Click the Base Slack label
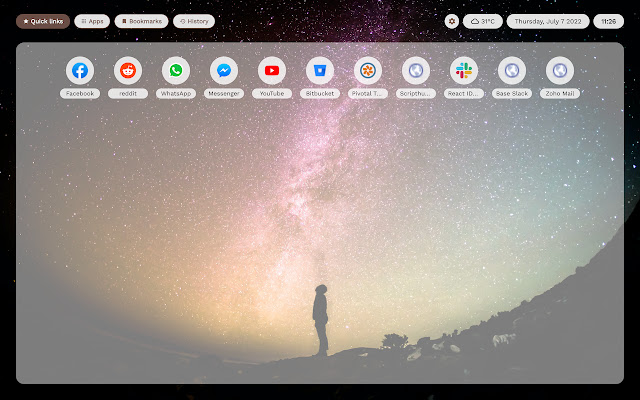The width and height of the screenshot is (640, 400). coord(512,93)
